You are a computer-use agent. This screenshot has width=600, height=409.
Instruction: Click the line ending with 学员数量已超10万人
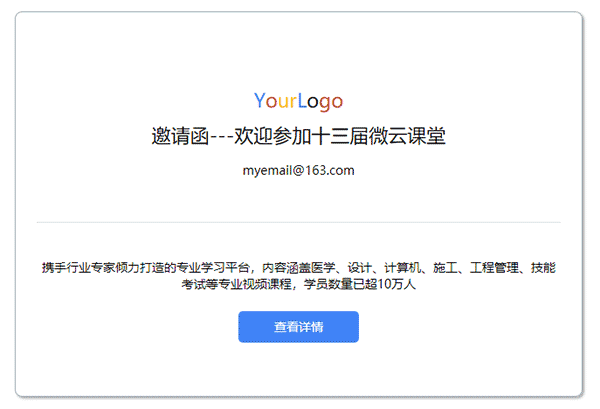(298, 284)
